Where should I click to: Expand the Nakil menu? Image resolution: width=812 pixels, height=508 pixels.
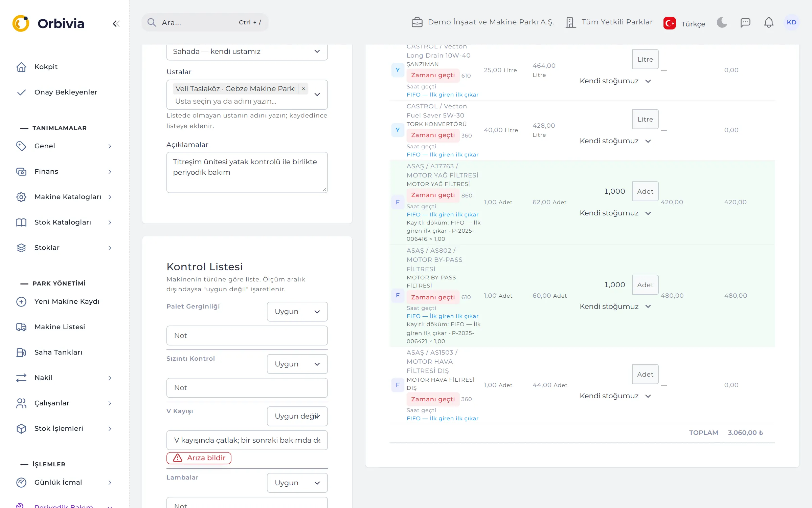click(64, 378)
